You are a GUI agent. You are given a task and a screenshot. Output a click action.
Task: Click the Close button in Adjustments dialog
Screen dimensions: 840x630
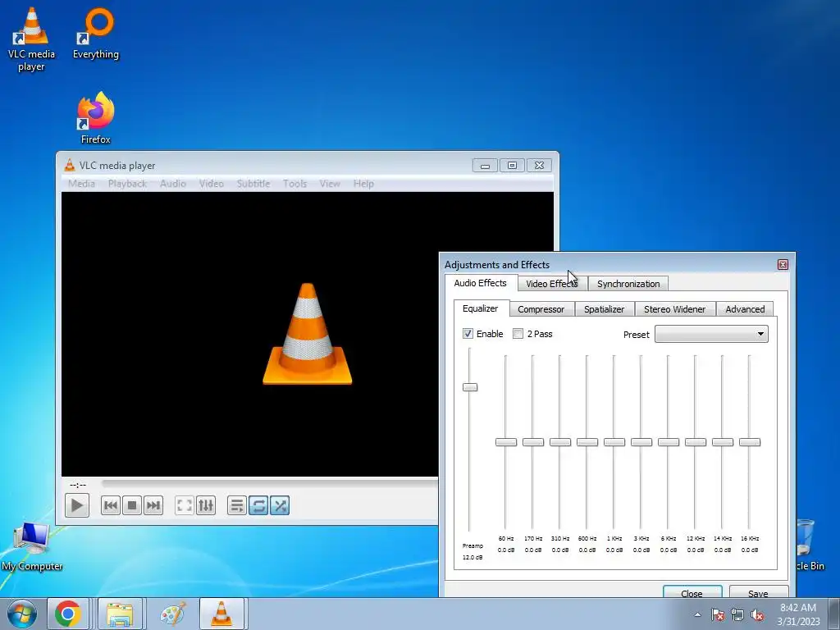coord(692,592)
